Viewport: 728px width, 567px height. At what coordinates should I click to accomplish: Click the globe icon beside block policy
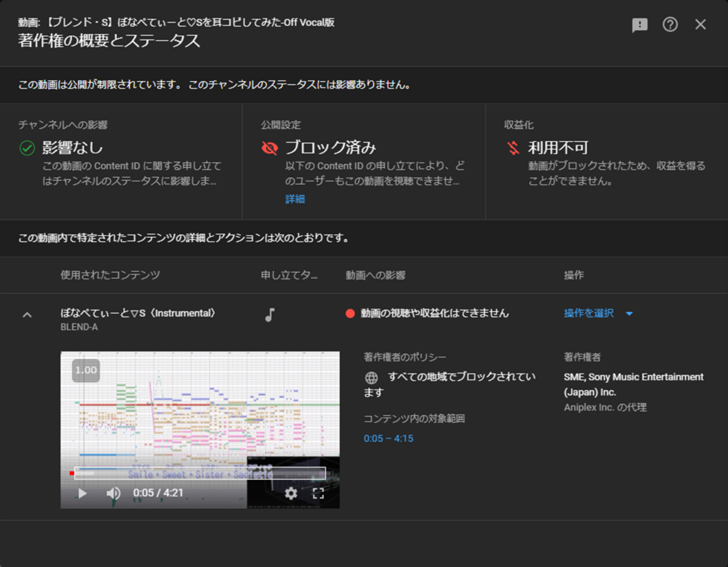[x=371, y=378]
